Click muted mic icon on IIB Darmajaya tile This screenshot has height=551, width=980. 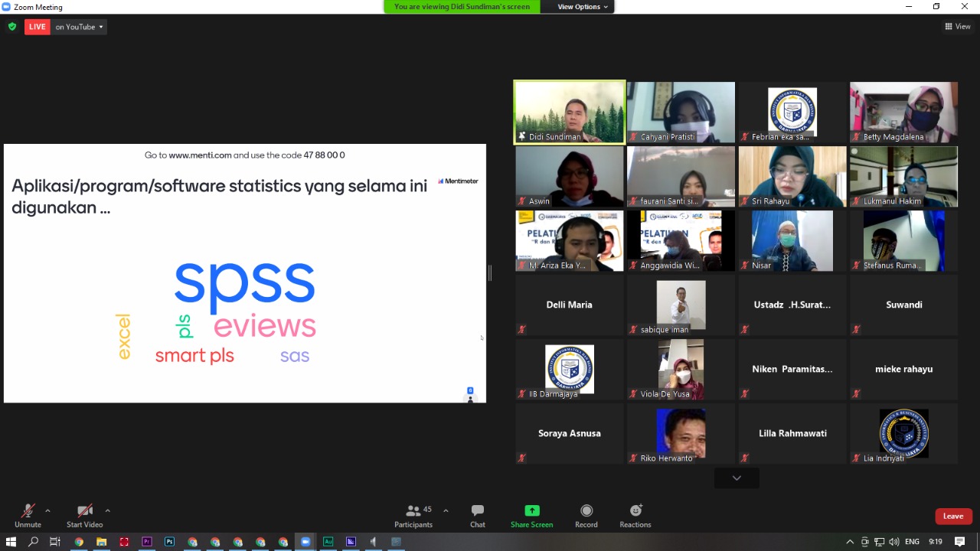[x=521, y=394]
